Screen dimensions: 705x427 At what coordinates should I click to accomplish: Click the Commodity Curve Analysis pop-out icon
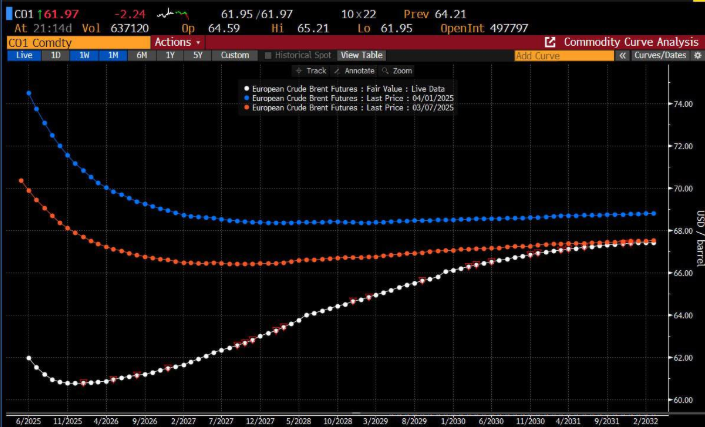click(550, 42)
